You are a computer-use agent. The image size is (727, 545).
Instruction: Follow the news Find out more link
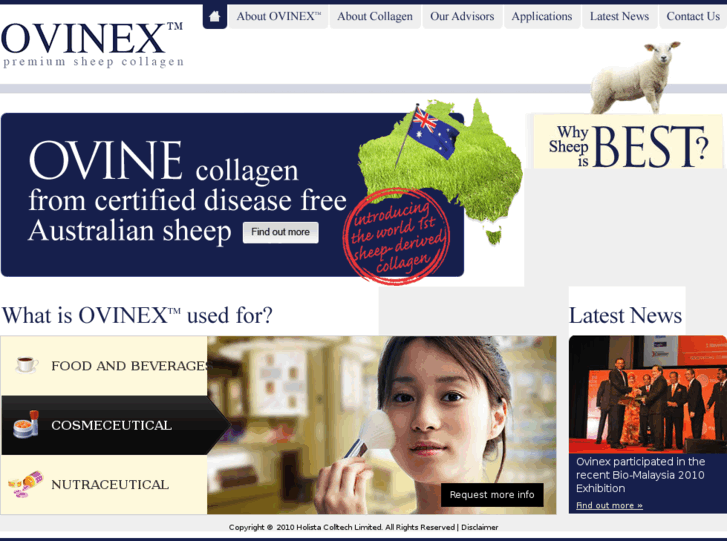tap(609, 506)
